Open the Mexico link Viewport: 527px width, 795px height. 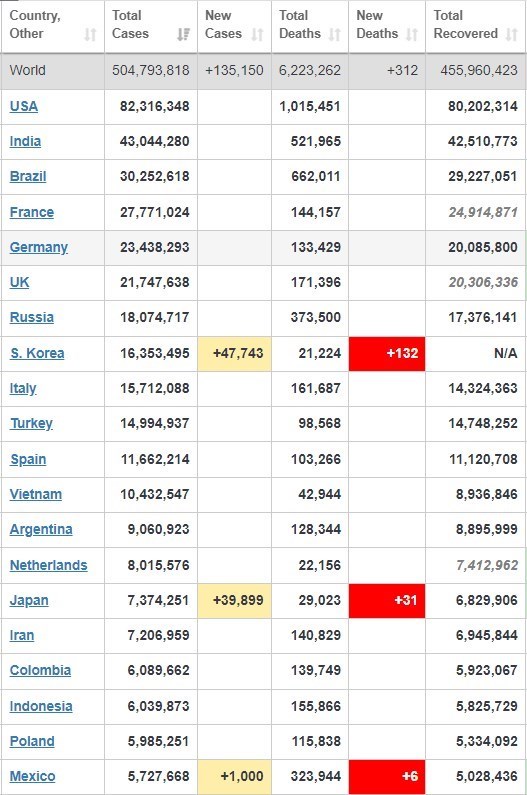tap(32, 776)
